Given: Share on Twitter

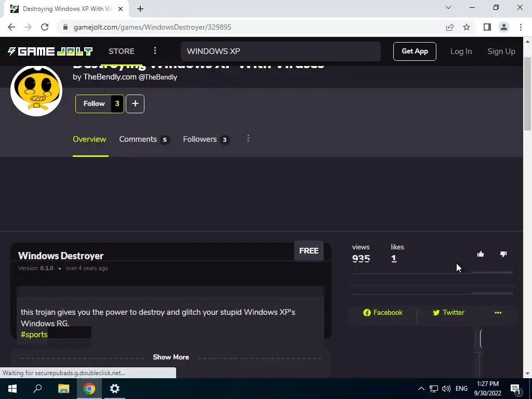Looking at the screenshot, I should (448, 312).
